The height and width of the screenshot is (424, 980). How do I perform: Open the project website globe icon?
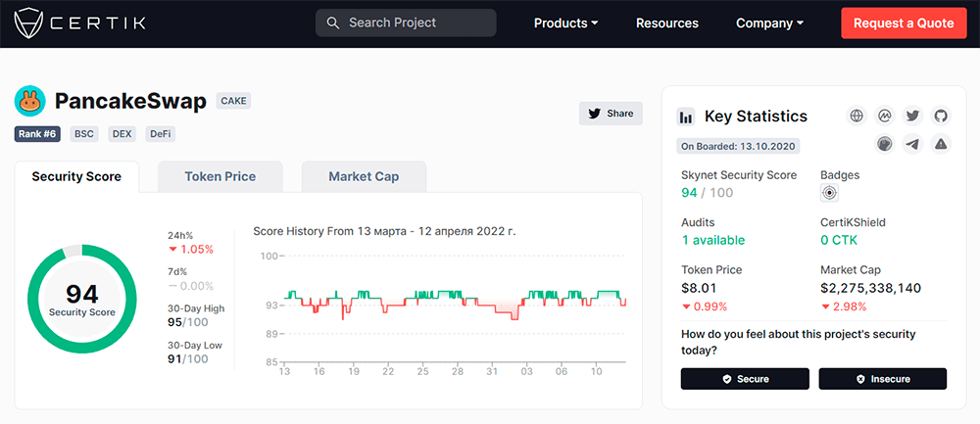pos(857,116)
